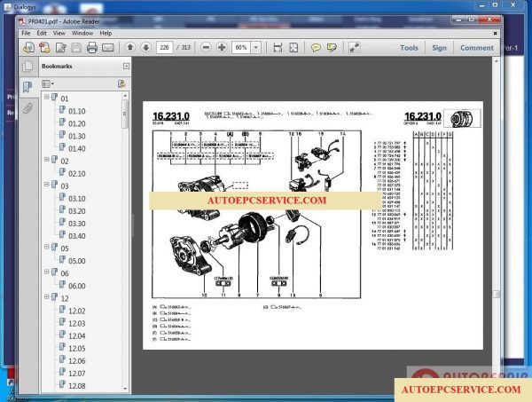Select bookmark 12.03
Viewport: 532px width, 402px height.
coord(76,324)
